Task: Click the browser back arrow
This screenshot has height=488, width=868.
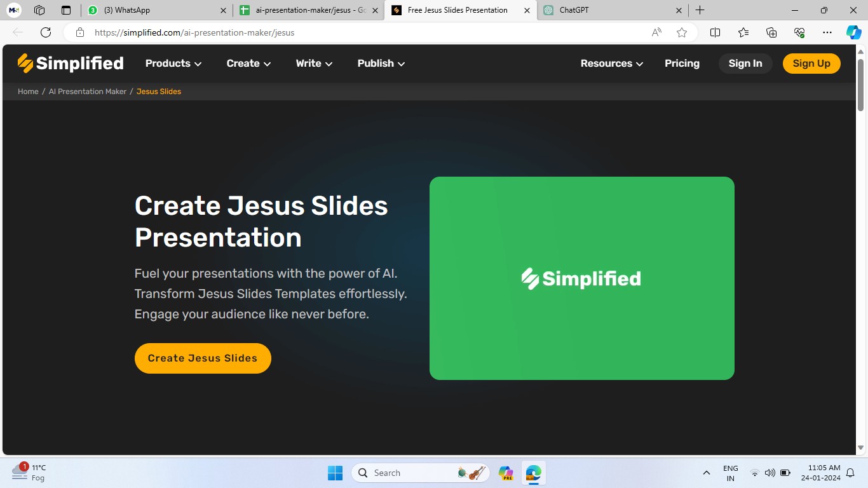Action: pos(18,32)
